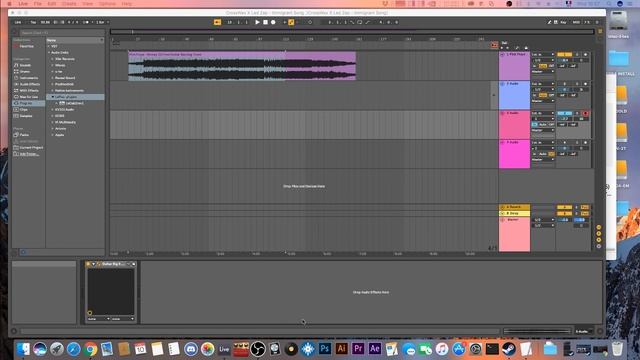Set track 4 monitoring to Off
640x360 pixels.
click(x=551, y=154)
